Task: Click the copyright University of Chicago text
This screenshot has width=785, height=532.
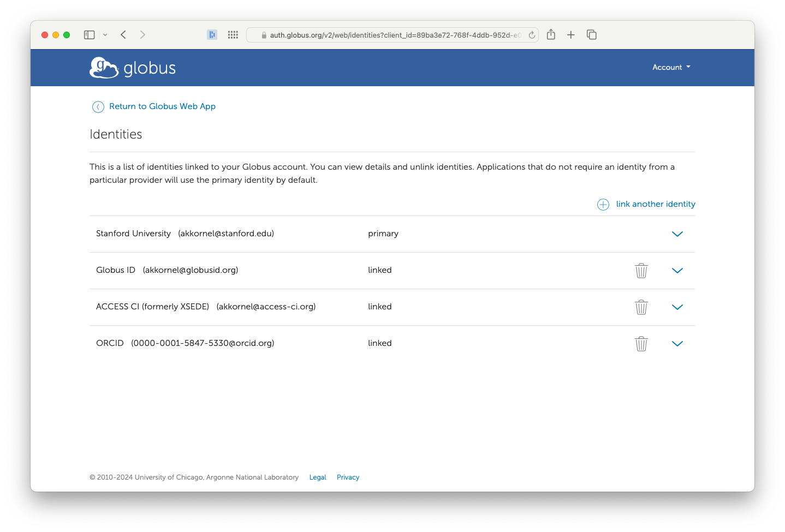Action: click(x=194, y=477)
